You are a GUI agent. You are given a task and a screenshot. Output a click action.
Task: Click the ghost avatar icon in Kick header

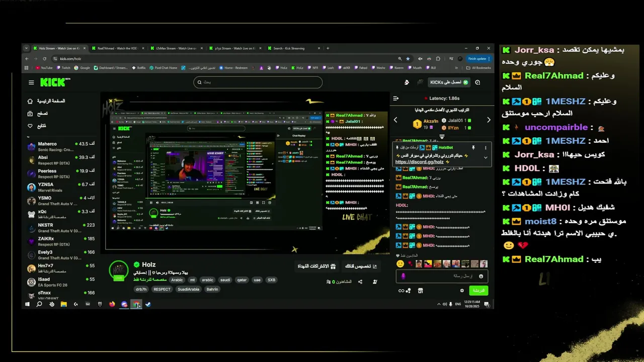(x=407, y=82)
